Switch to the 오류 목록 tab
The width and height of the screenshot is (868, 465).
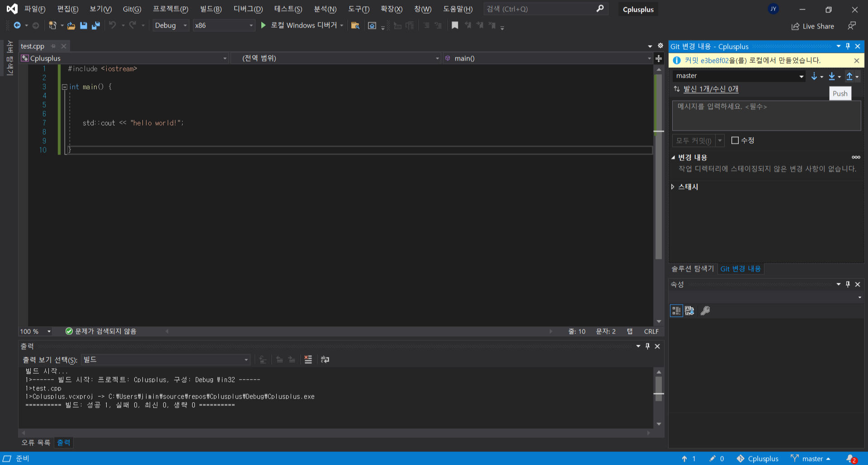click(36, 442)
